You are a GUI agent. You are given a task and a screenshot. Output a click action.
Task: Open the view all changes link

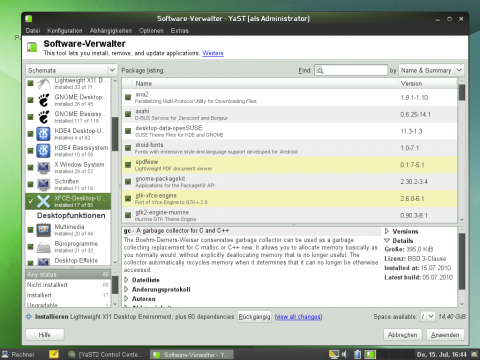coord(298,317)
